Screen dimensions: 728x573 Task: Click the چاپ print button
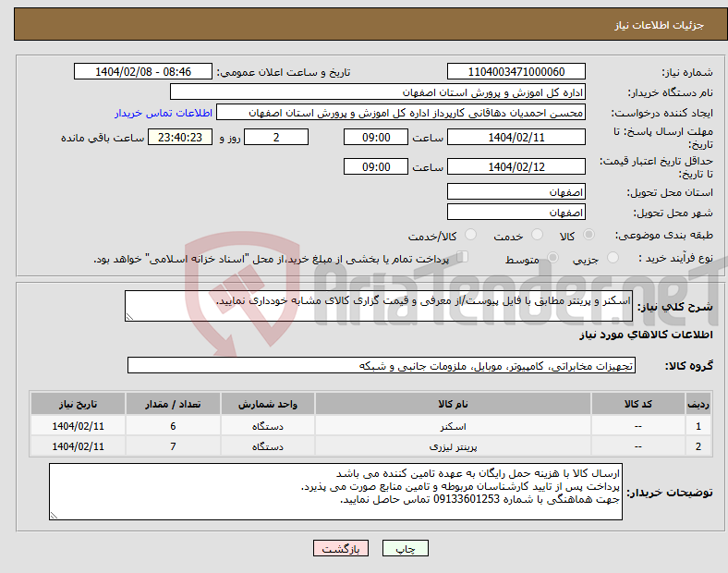click(x=406, y=548)
